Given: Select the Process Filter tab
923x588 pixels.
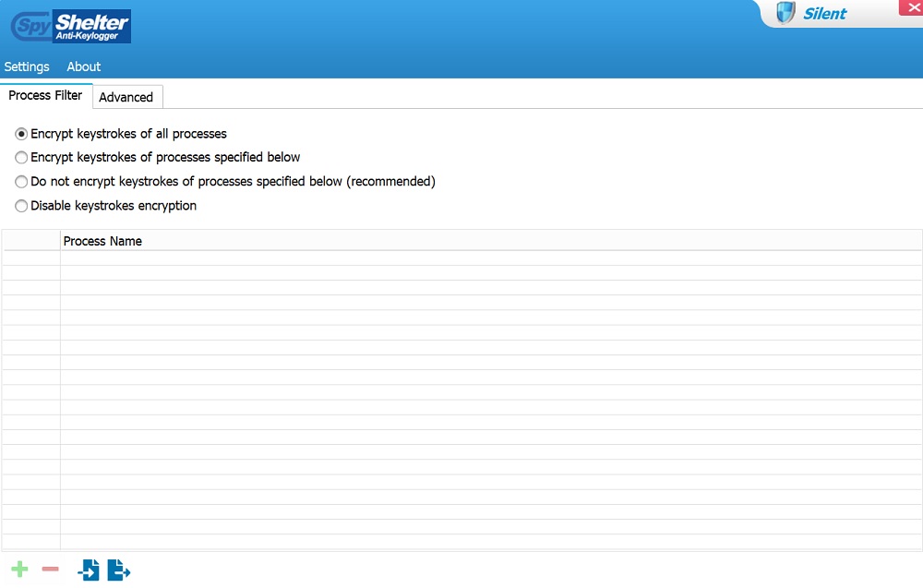Looking at the screenshot, I should pyautogui.click(x=45, y=94).
